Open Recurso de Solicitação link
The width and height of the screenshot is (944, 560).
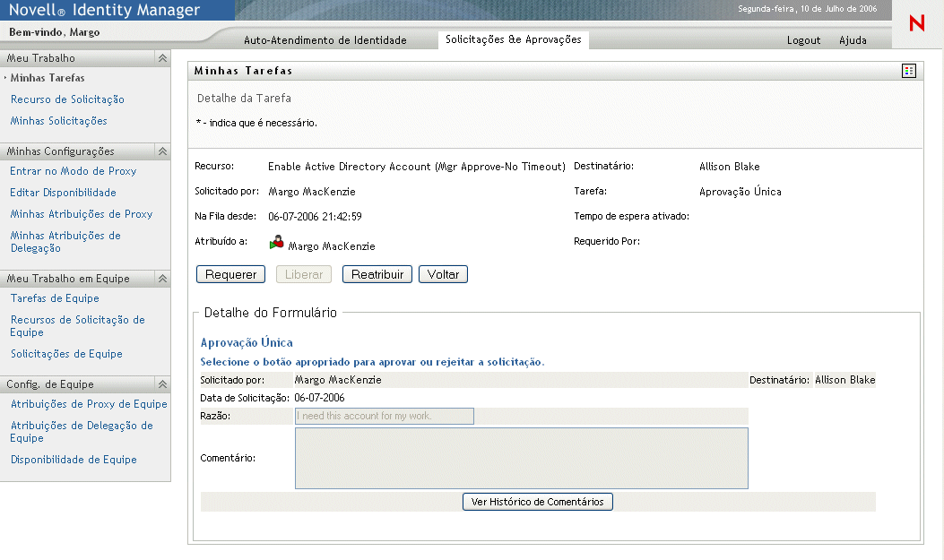click(67, 99)
